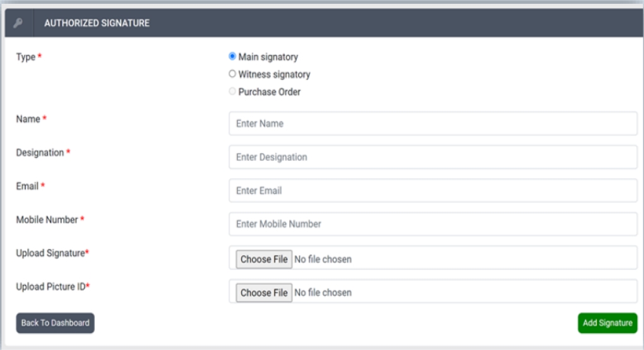Select the Purchase Order radio option
Screen dimensions: 644x350
pyautogui.click(x=232, y=92)
